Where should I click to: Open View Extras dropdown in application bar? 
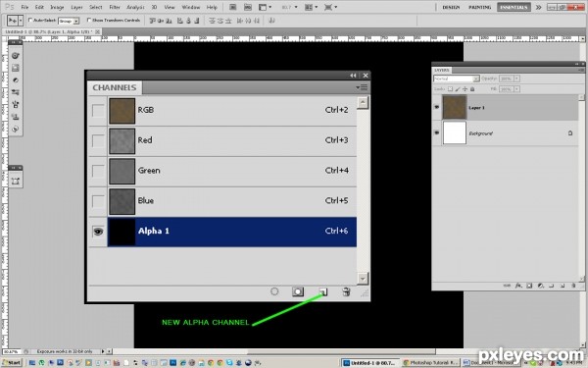(x=266, y=7)
